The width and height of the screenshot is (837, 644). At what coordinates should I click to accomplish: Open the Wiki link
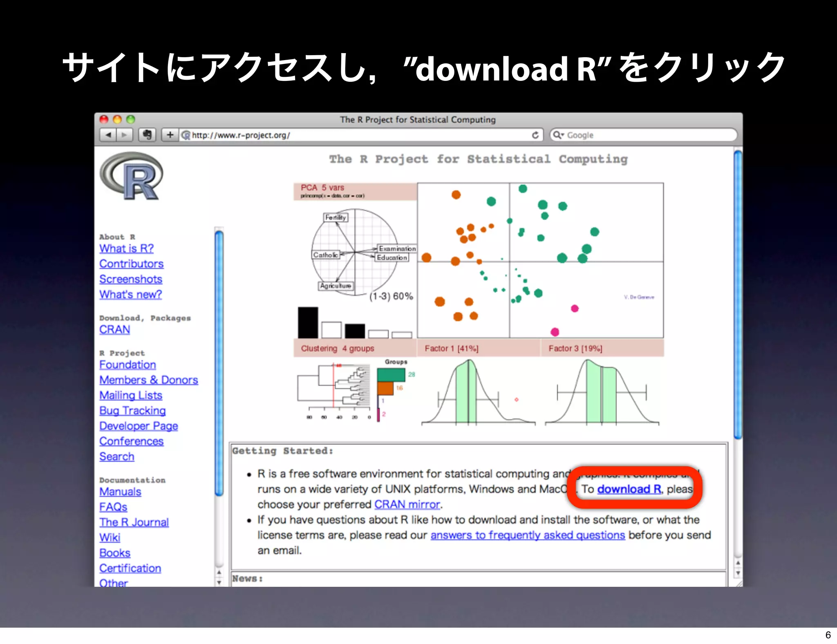point(110,538)
